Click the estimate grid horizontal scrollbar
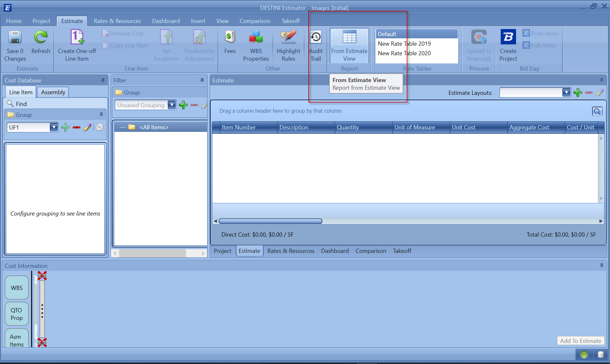Image resolution: width=610 pixels, height=364 pixels. click(270, 221)
